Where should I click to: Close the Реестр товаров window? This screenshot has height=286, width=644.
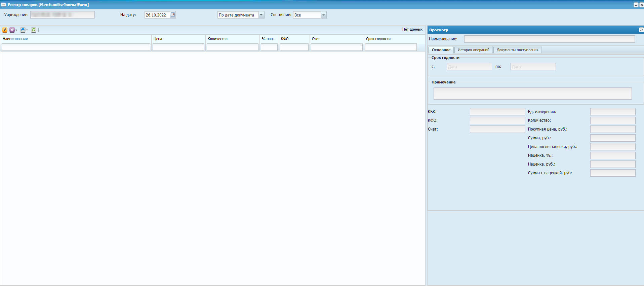641,5
